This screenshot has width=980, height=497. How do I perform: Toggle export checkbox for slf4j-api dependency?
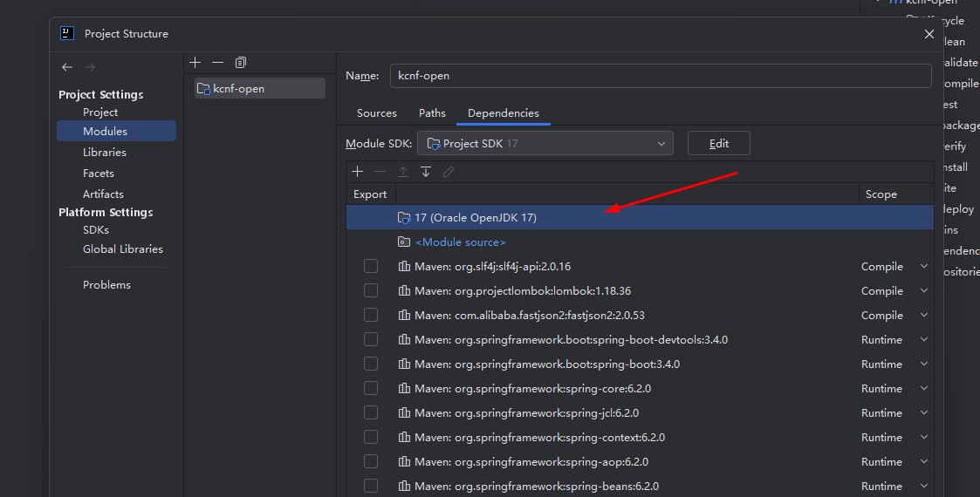click(371, 267)
